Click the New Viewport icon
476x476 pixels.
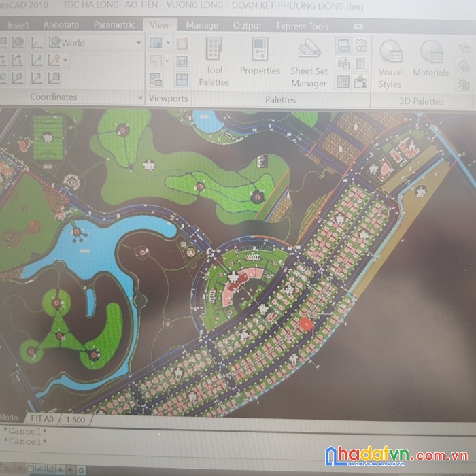point(182,44)
